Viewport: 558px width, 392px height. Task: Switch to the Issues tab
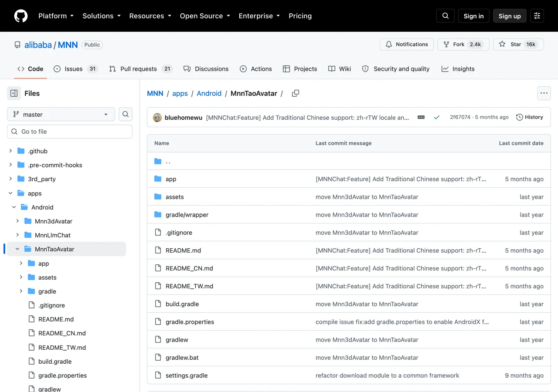click(x=75, y=69)
